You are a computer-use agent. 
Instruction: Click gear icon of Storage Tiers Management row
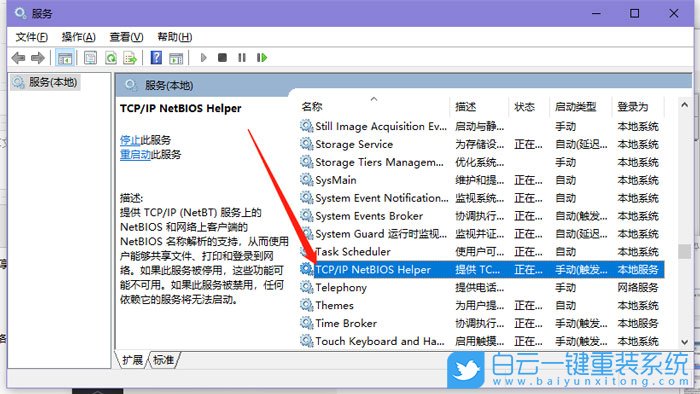[306, 162]
